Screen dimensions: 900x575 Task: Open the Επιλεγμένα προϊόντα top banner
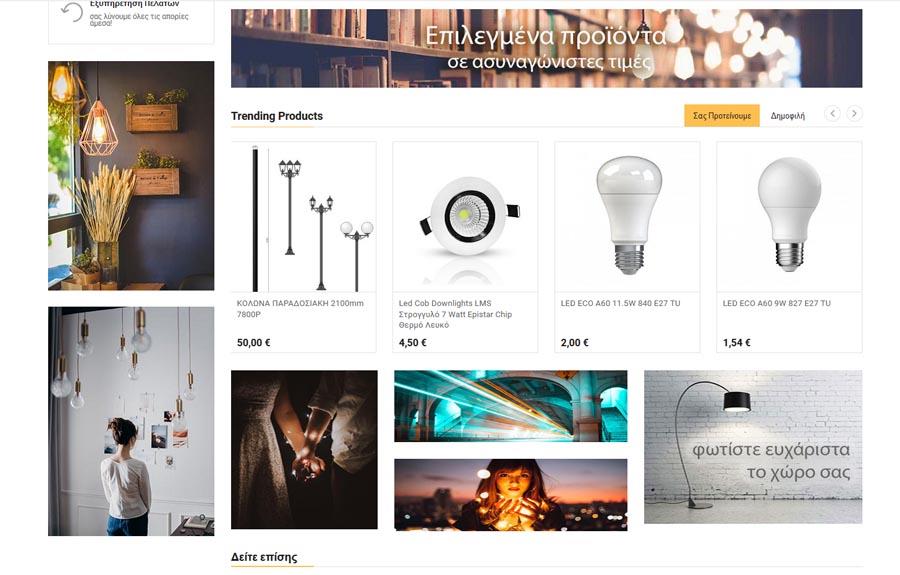tap(546, 48)
